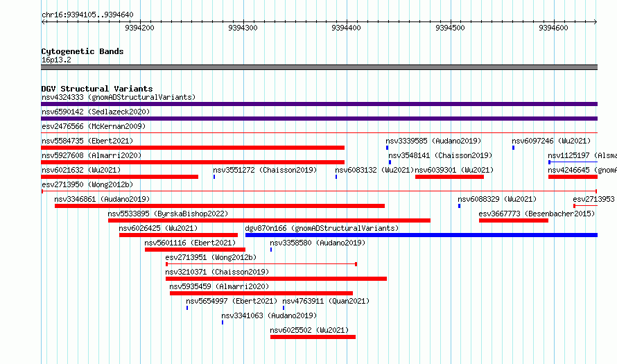Open nsv6025502 Wu2021 red bar

(313, 337)
